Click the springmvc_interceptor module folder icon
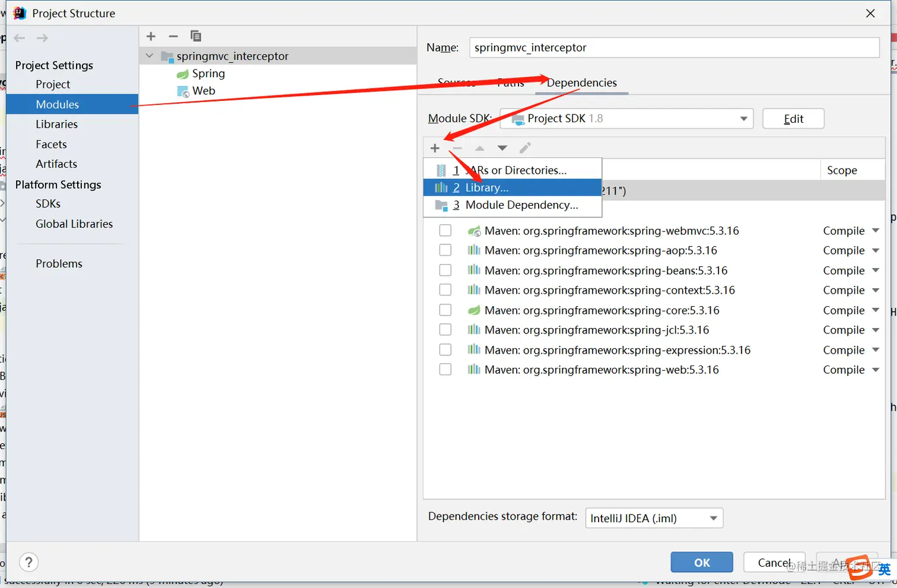This screenshot has height=588, width=897. pyautogui.click(x=167, y=56)
